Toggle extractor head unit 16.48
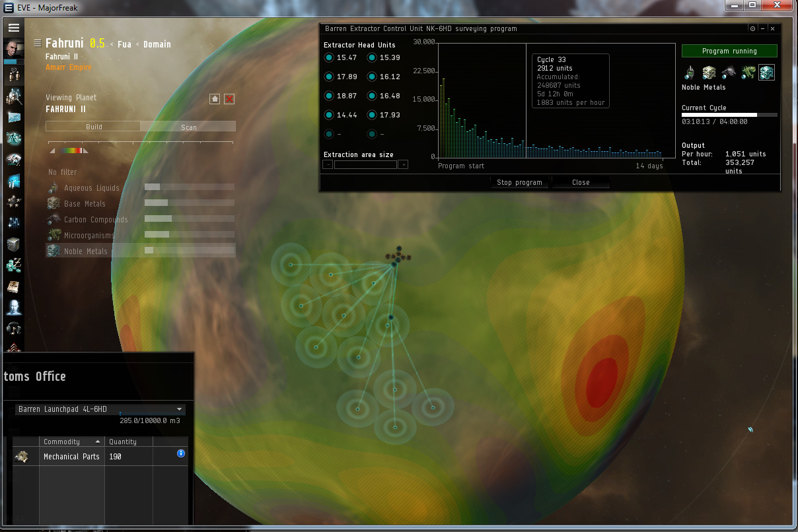798x532 pixels. point(372,96)
